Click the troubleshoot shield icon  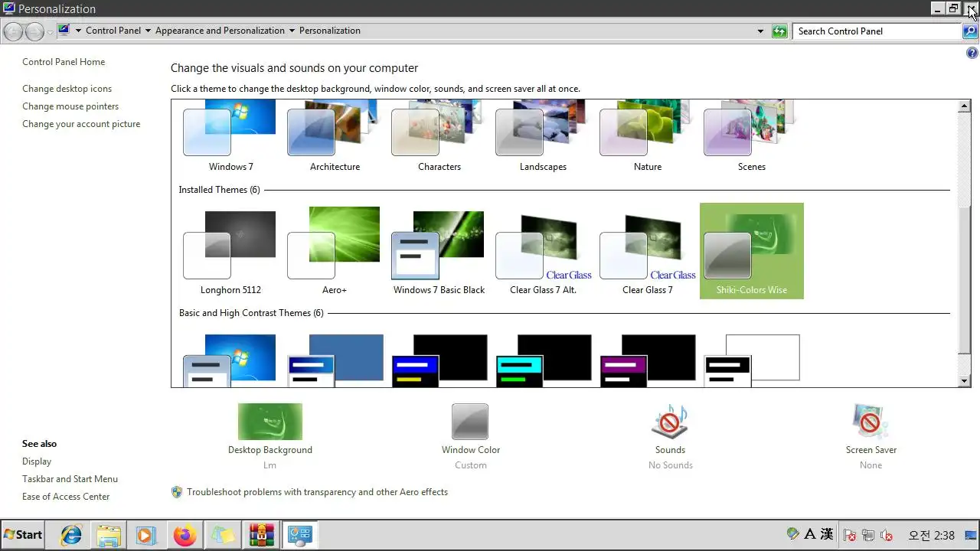tap(177, 492)
